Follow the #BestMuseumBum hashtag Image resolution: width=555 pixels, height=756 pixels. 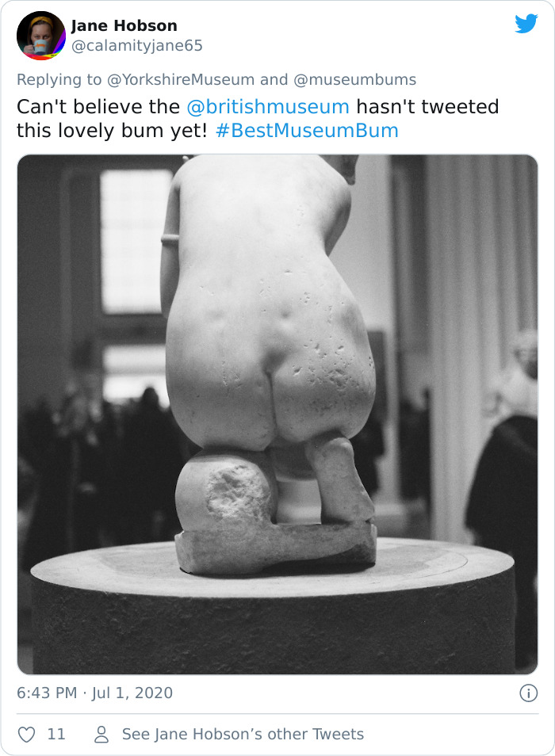pyautogui.click(x=307, y=131)
